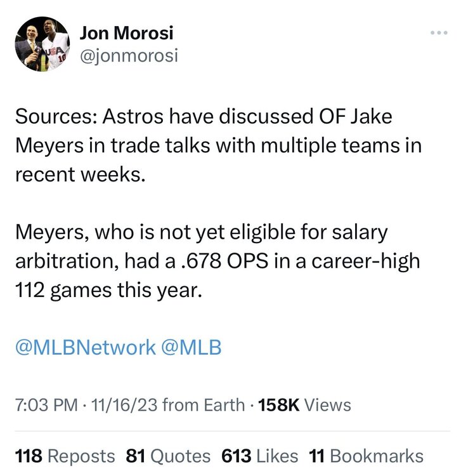Show the 118 Reposts list
The image size is (461, 476).
pyautogui.click(x=65, y=455)
